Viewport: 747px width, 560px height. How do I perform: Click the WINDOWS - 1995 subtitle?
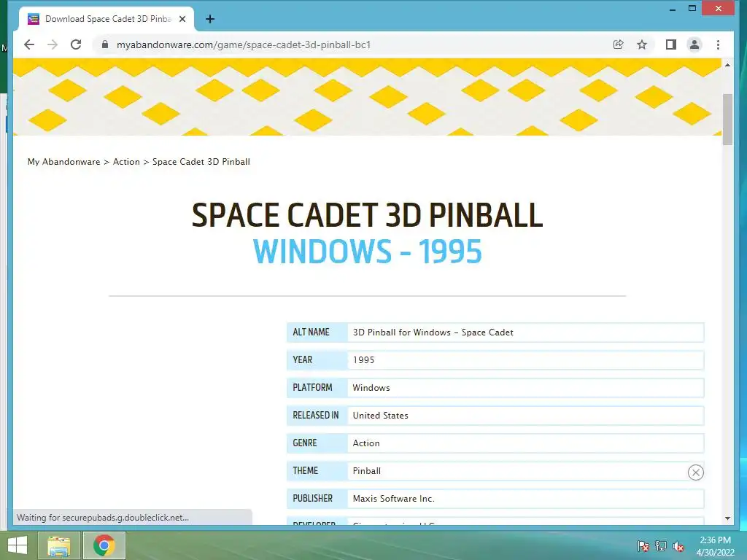368,251
